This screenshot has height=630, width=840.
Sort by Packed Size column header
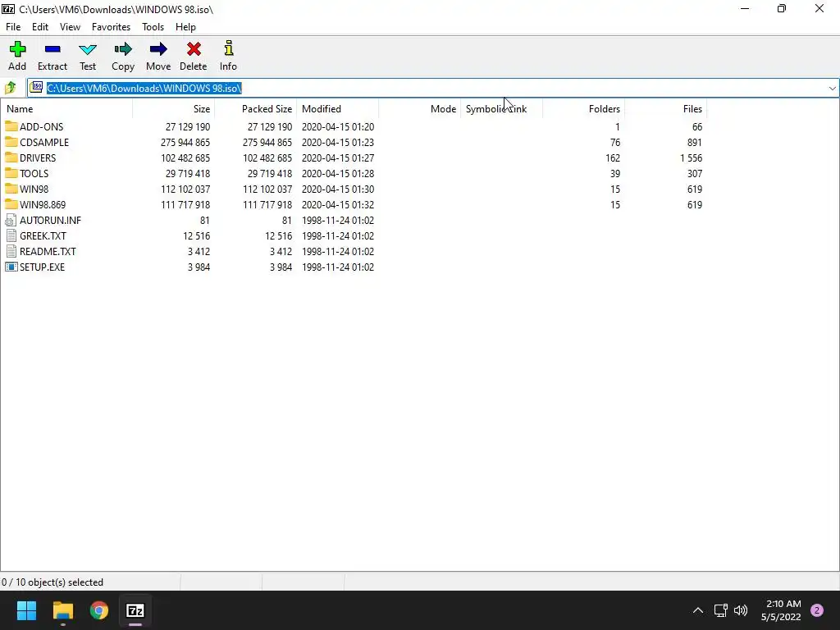256,109
